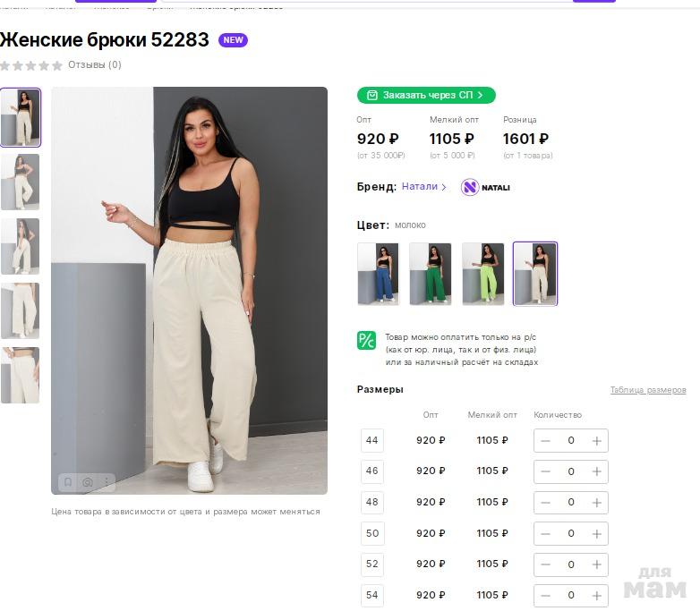Choose the dark green trousers color
This screenshot has height=611, width=700.
pos(431,274)
